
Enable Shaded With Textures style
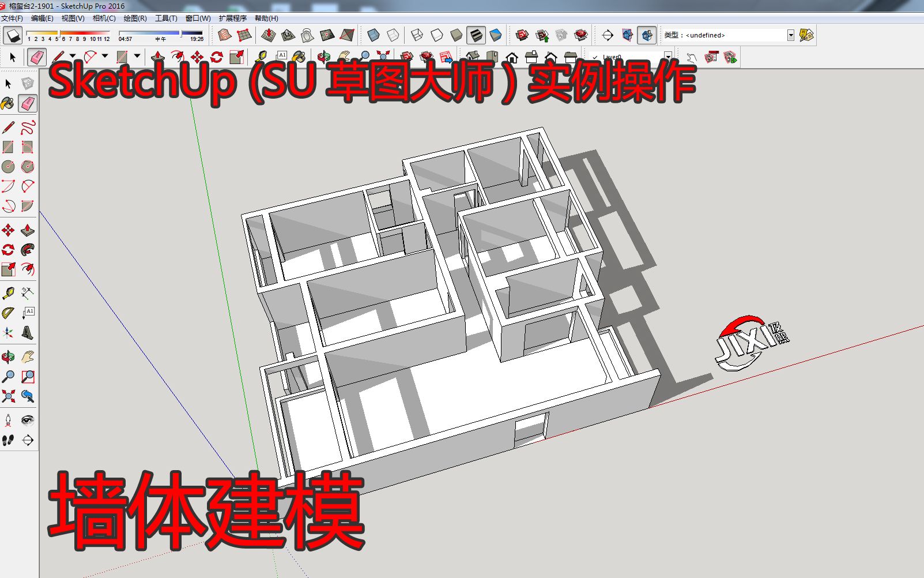(476, 35)
